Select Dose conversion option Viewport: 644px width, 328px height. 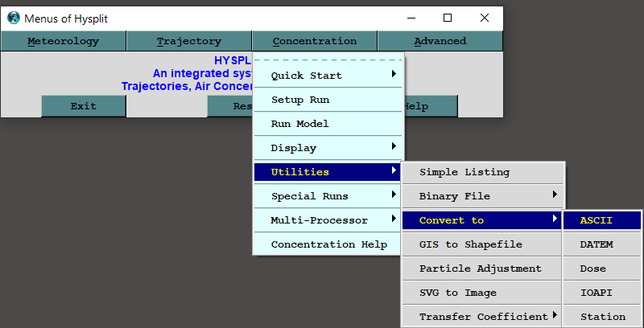click(x=601, y=269)
